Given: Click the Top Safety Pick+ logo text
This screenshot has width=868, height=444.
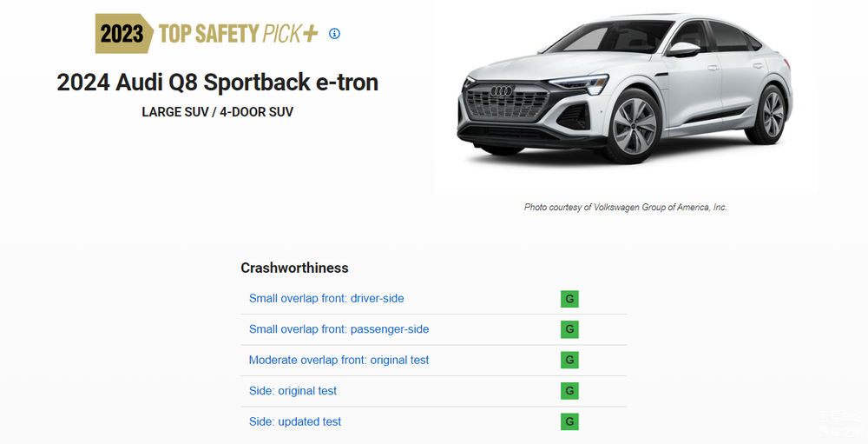Looking at the screenshot, I should click(x=237, y=34).
